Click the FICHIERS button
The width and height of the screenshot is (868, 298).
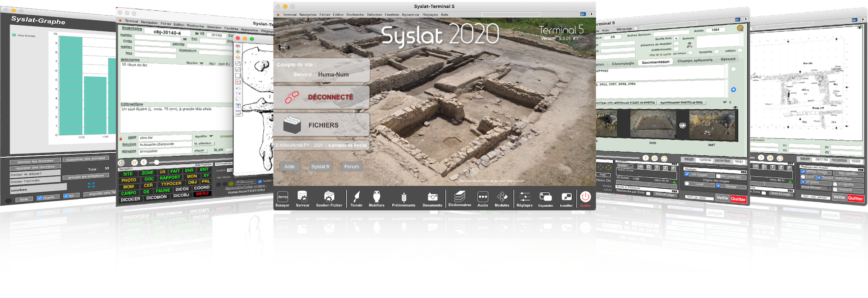[322, 125]
